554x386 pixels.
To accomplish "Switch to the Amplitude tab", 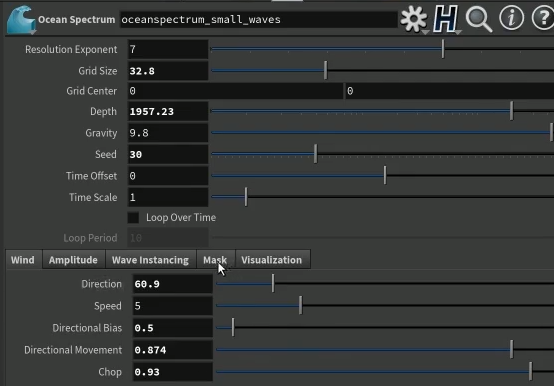I will coord(73,260).
